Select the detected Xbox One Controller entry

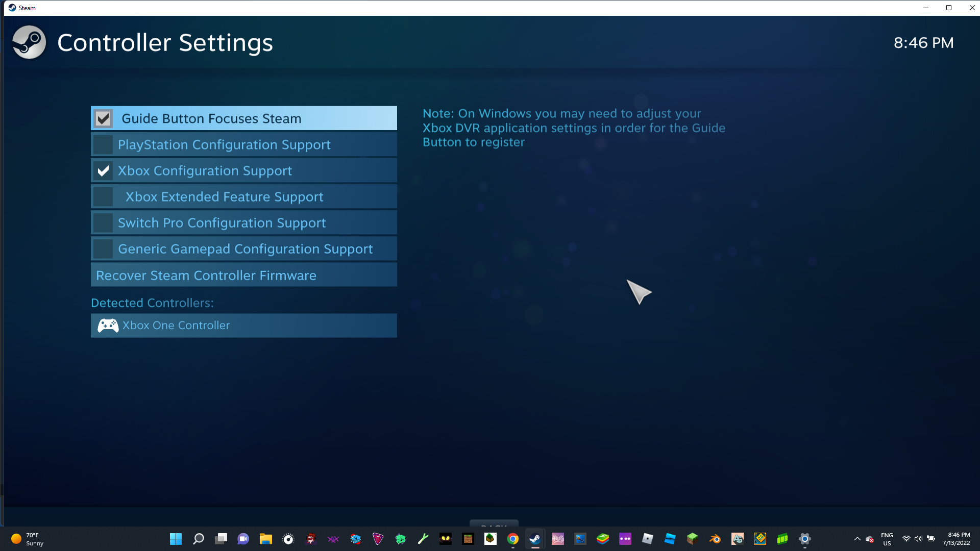point(243,325)
